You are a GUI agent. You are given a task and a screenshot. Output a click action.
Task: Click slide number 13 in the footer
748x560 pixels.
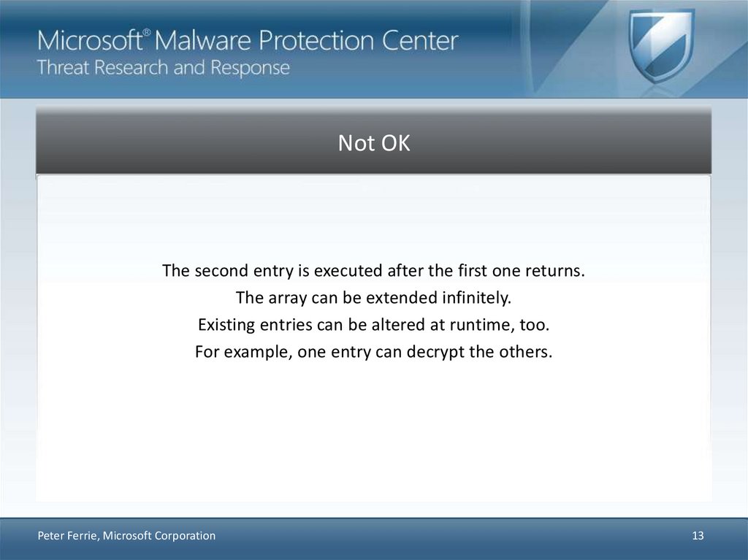(x=698, y=536)
